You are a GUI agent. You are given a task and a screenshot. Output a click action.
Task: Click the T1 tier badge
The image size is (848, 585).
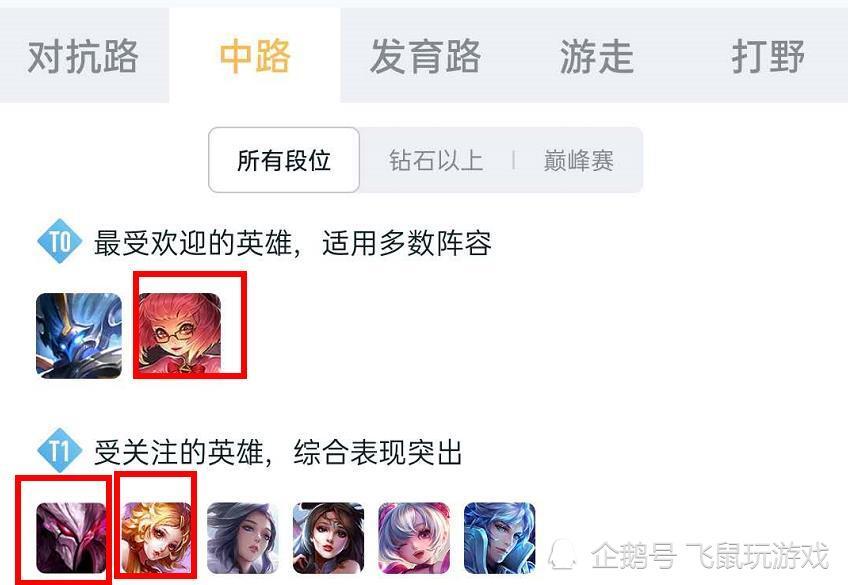[x=60, y=450]
